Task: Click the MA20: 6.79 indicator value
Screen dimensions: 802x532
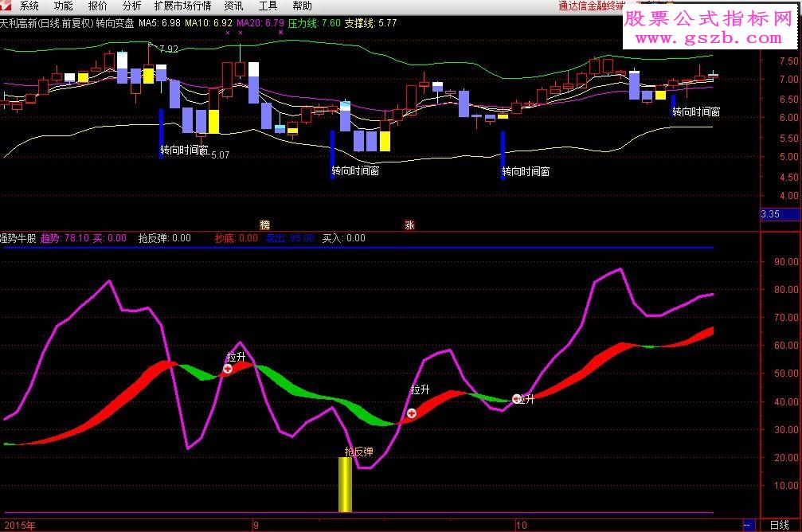Action: pyautogui.click(x=260, y=23)
